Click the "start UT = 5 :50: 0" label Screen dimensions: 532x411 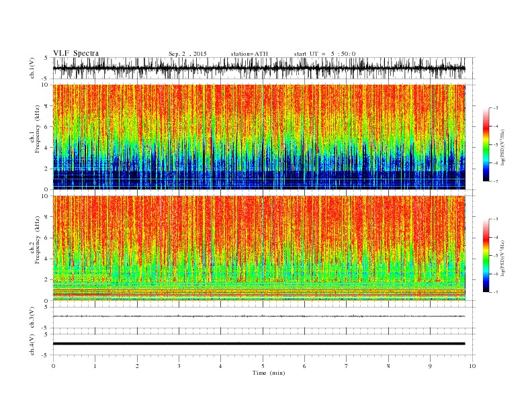click(x=324, y=54)
